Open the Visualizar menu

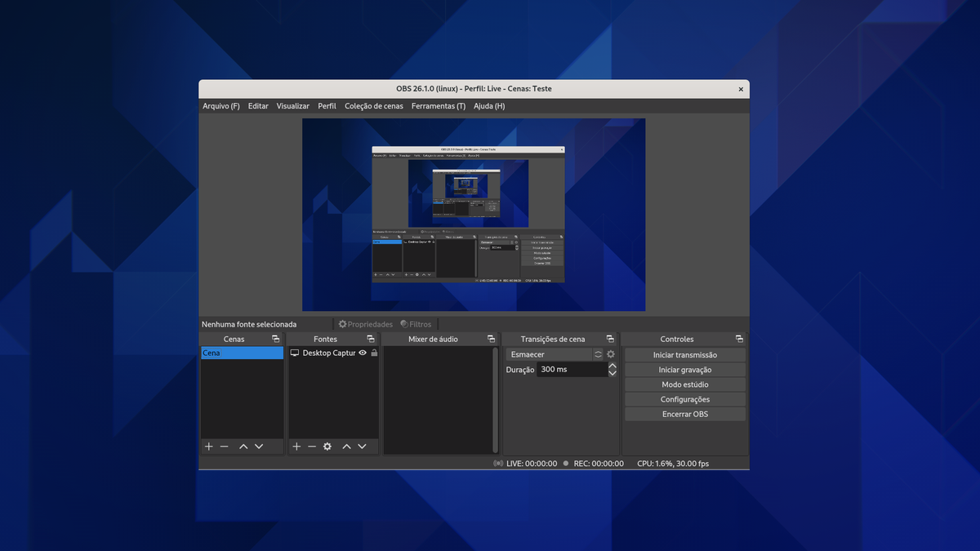pyautogui.click(x=293, y=106)
